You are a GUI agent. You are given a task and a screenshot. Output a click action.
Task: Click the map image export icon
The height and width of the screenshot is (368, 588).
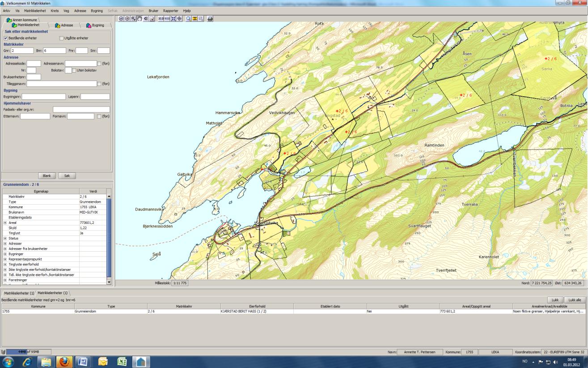pyautogui.click(x=152, y=19)
